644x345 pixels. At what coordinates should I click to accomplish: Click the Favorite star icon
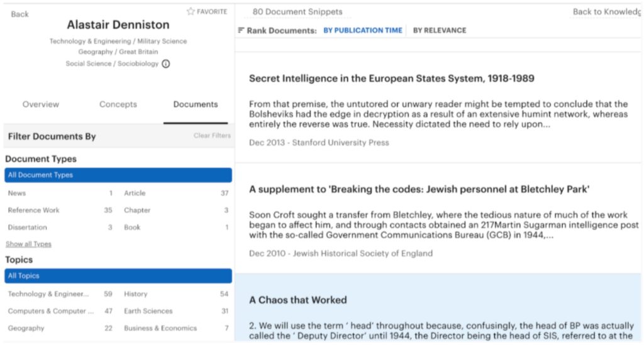point(191,11)
